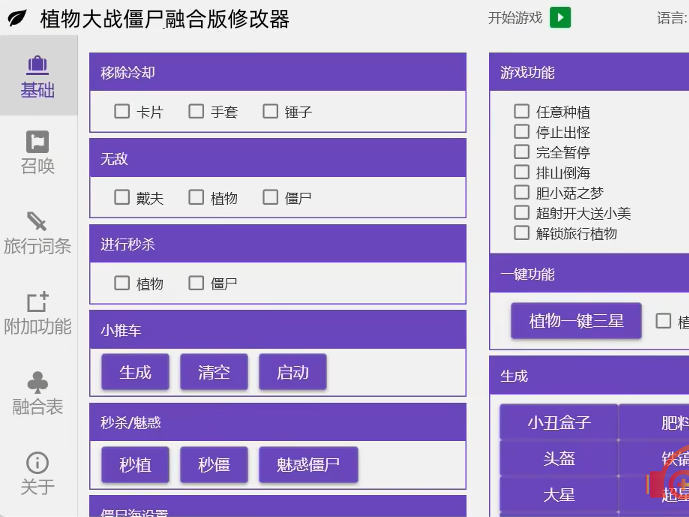Enable 卡片 cooldown removal checkbox

point(122,112)
